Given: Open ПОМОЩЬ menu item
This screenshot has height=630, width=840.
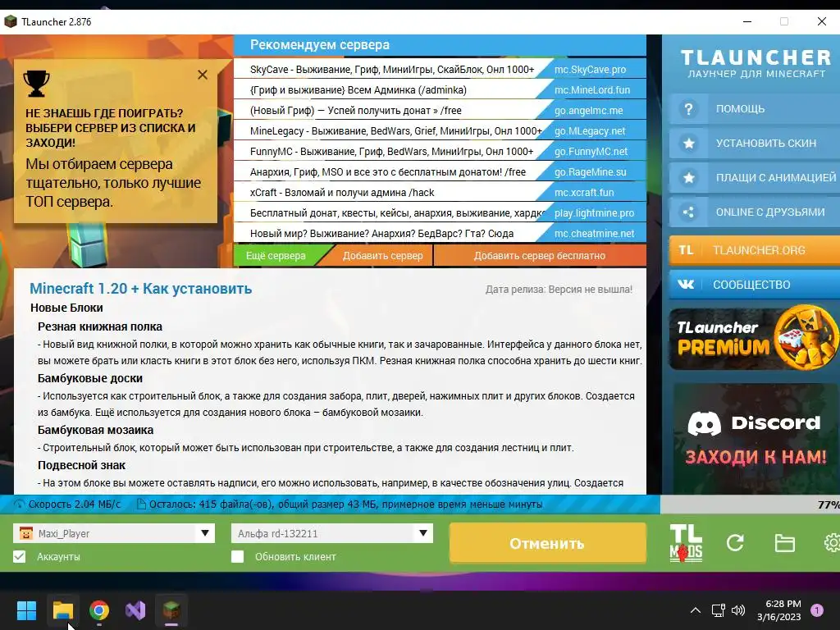Looking at the screenshot, I should click(x=755, y=109).
